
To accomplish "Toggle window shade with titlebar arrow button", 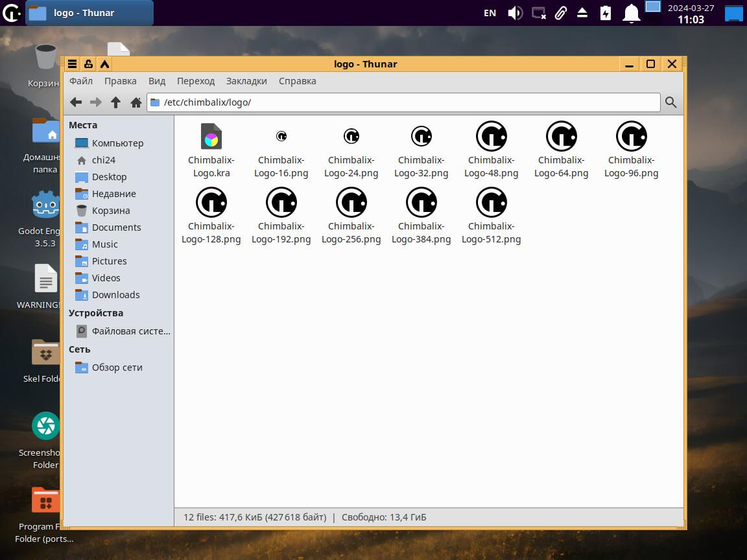I will (x=104, y=64).
